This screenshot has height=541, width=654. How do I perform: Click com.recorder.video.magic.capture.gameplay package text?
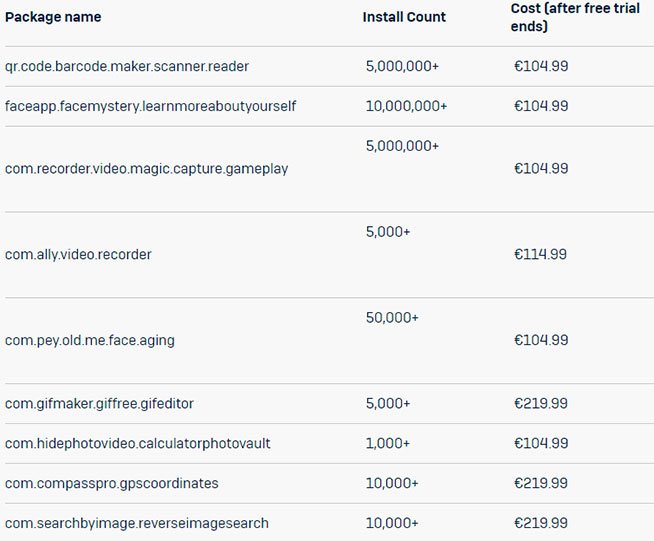(x=146, y=169)
